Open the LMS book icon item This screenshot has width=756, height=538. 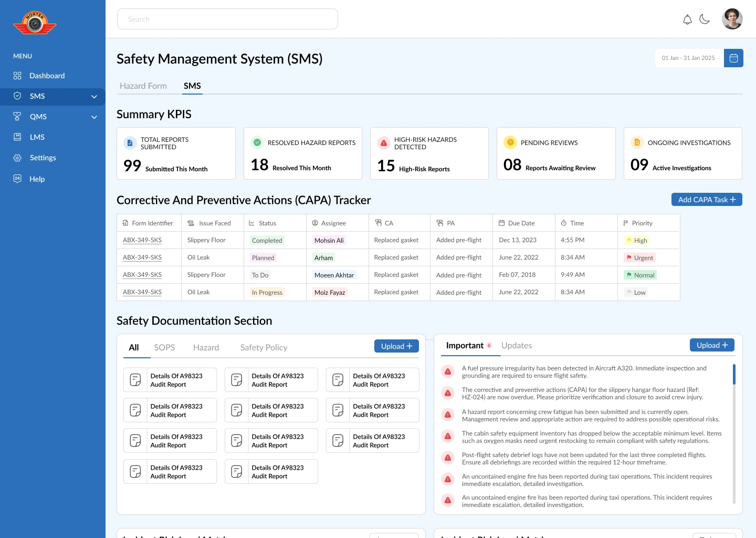click(x=17, y=137)
